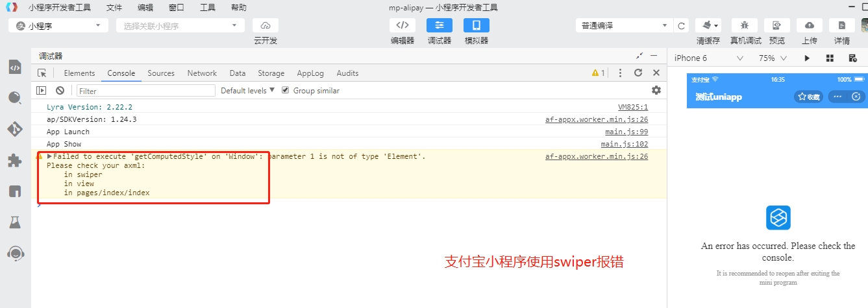Open the 文件 menu

pos(114,8)
